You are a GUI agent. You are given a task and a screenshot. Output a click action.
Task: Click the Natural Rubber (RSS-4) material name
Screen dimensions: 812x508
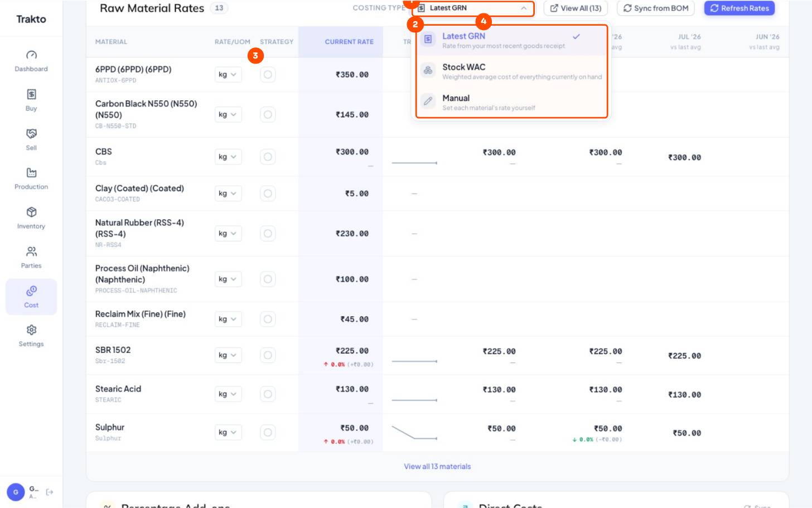tap(139, 228)
